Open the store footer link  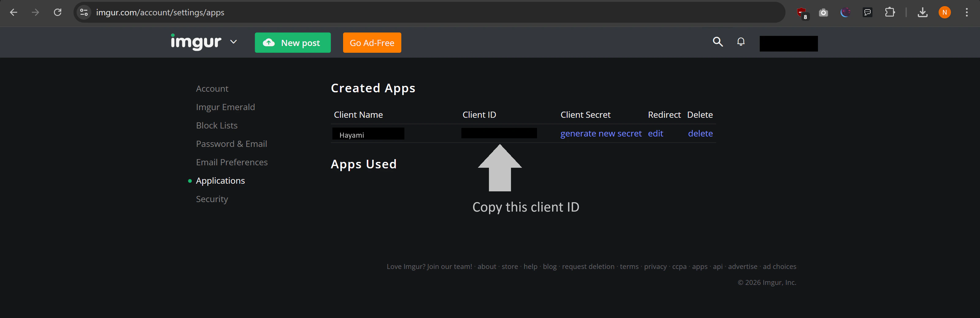(509, 266)
